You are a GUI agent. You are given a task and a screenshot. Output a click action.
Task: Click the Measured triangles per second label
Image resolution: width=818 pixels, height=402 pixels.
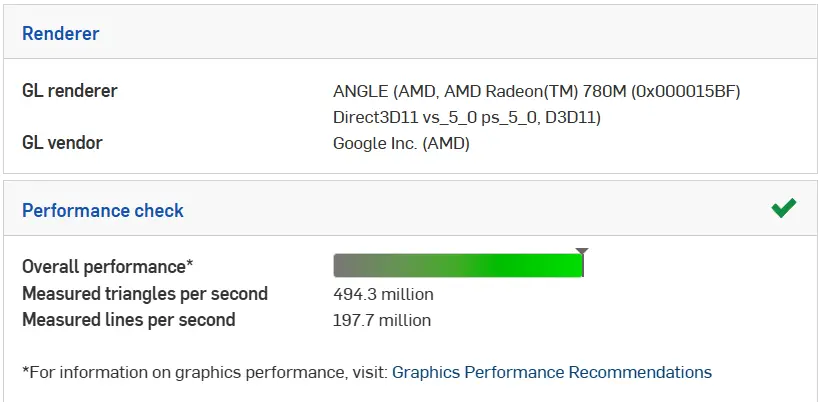pos(145,294)
